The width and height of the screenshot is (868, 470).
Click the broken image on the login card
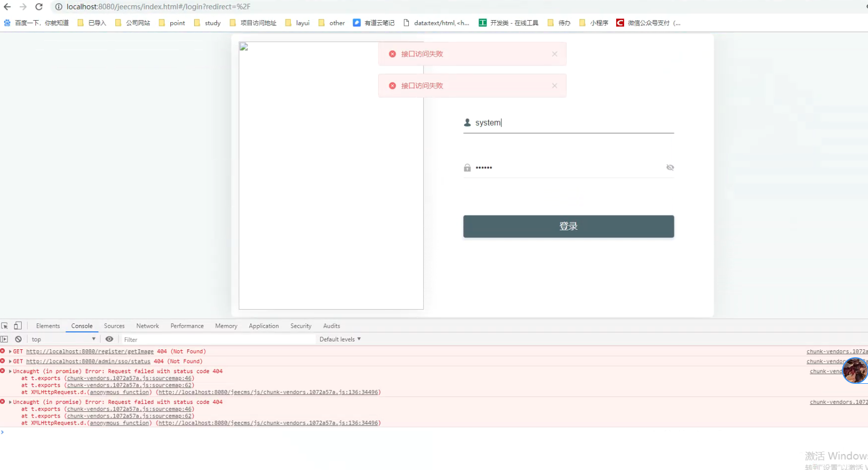[331, 175]
